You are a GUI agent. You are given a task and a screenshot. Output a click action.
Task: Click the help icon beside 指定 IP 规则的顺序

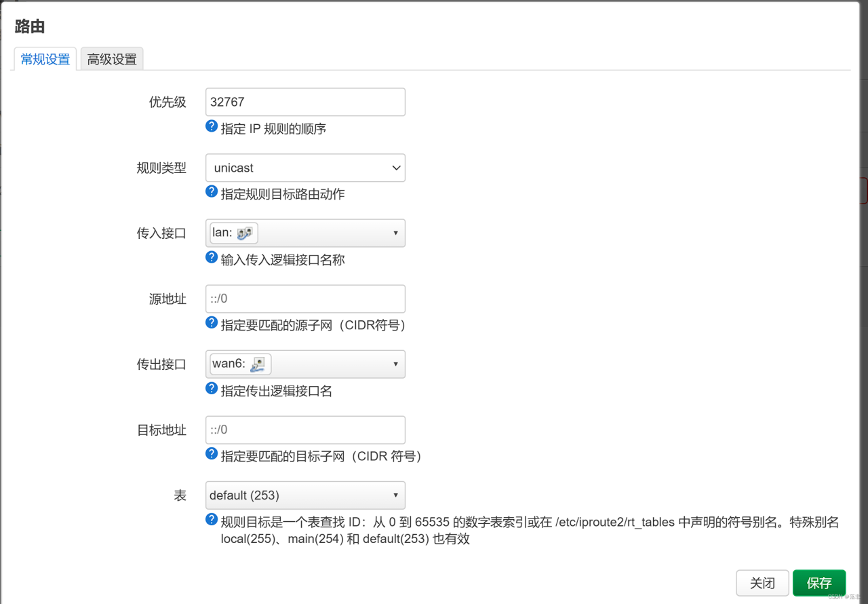(x=212, y=127)
